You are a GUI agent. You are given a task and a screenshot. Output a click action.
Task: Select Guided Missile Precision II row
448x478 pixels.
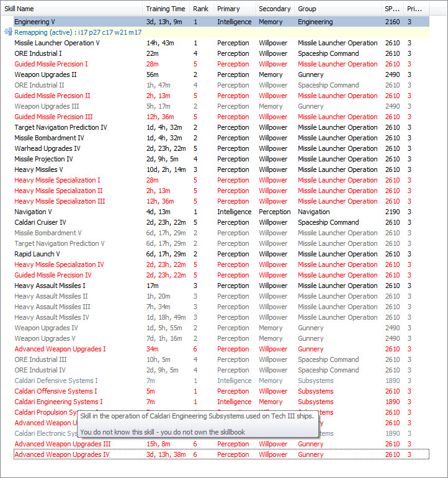click(222, 96)
